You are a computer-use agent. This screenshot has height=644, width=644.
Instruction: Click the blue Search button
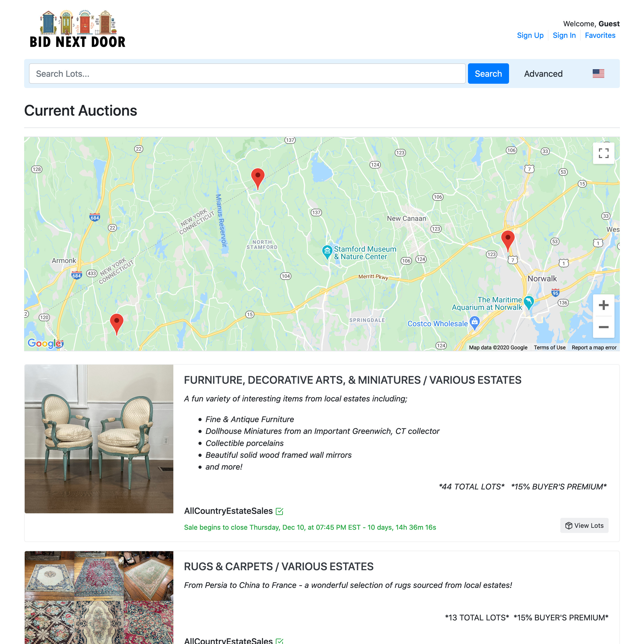(x=488, y=74)
